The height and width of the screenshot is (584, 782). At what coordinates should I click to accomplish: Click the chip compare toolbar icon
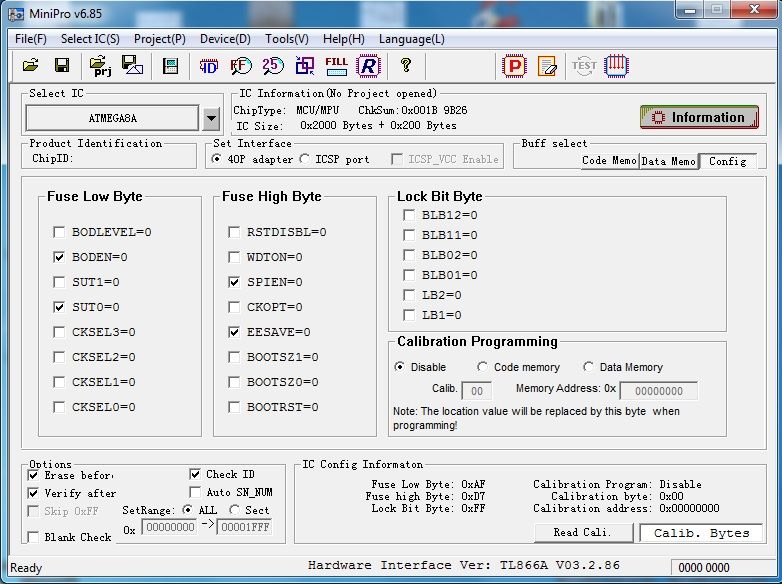305,65
